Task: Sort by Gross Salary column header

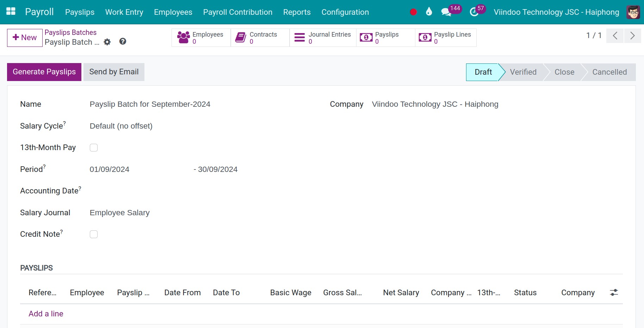Action: point(342,293)
